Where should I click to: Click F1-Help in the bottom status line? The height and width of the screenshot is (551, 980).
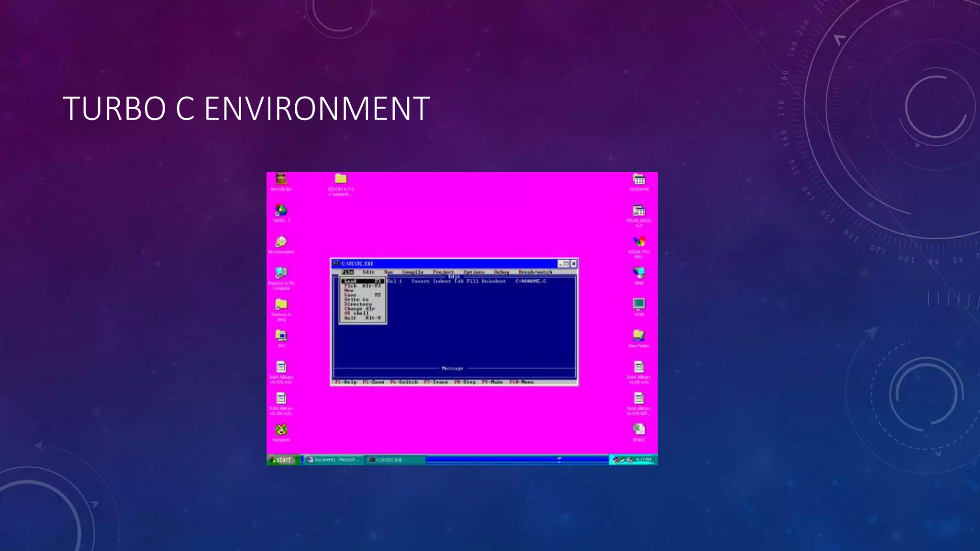346,382
